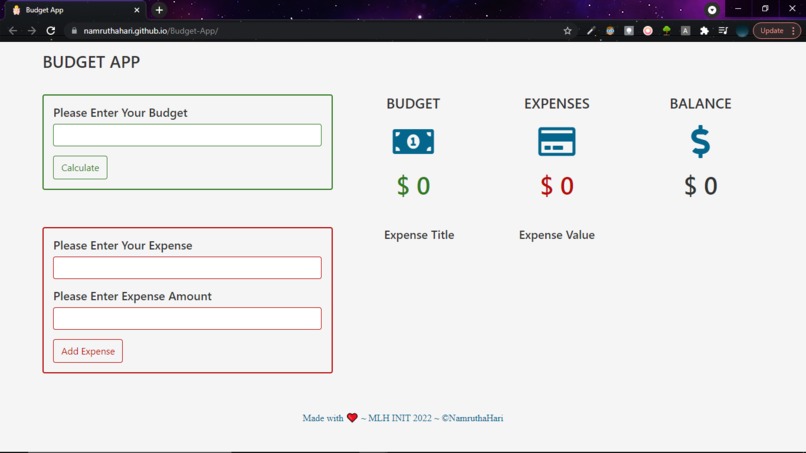The height and width of the screenshot is (453, 806).
Task: Click the Expense Title column header
Action: [419, 235]
